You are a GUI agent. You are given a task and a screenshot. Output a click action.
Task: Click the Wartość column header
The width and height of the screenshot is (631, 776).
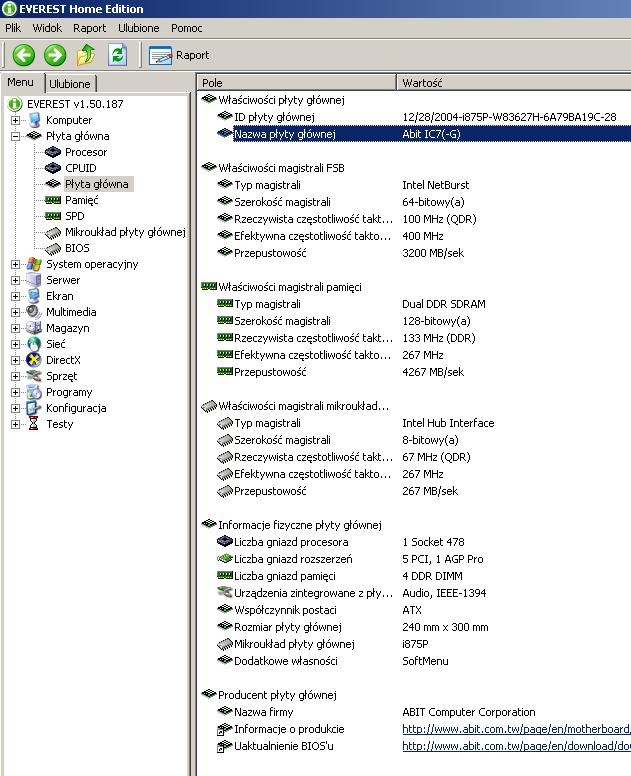coord(514,83)
